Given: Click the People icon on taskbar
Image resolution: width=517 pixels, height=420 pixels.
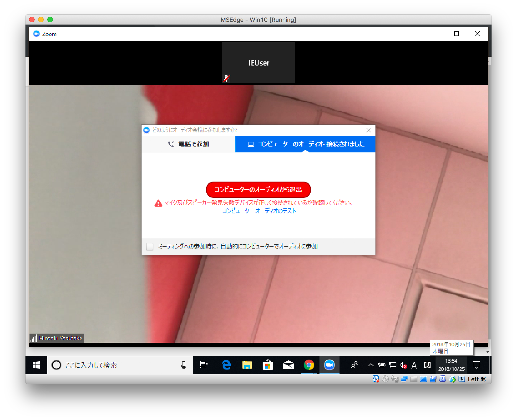Looking at the screenshot, I should point(355,365).
